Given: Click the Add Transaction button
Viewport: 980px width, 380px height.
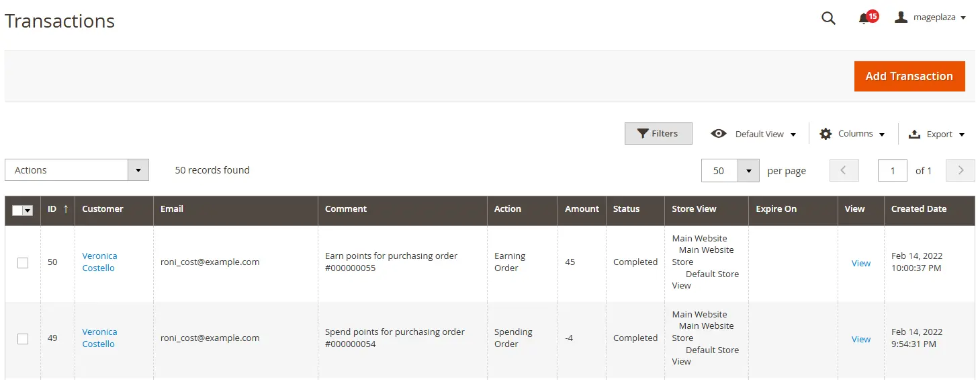Looking at the screenshot, I should click(909, 76).
